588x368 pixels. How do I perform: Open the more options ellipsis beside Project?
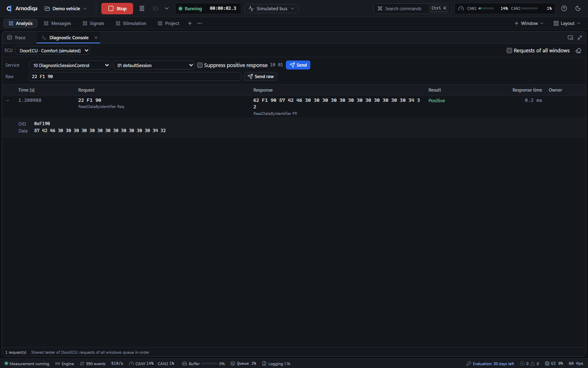coord(200,23)
